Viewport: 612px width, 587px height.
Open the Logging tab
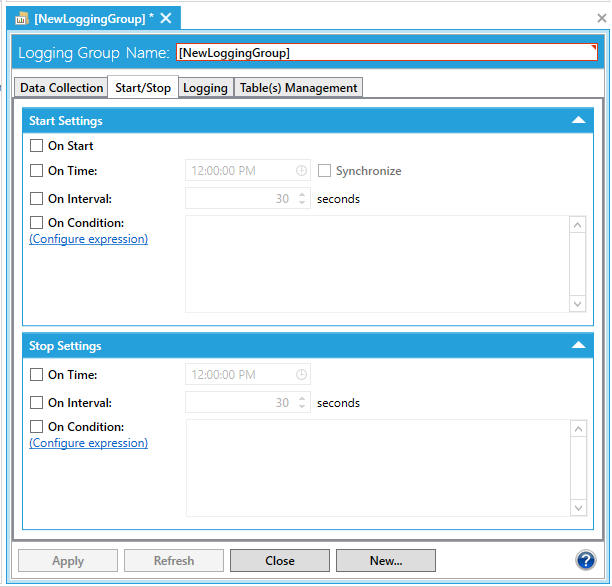tap(205, 87)
